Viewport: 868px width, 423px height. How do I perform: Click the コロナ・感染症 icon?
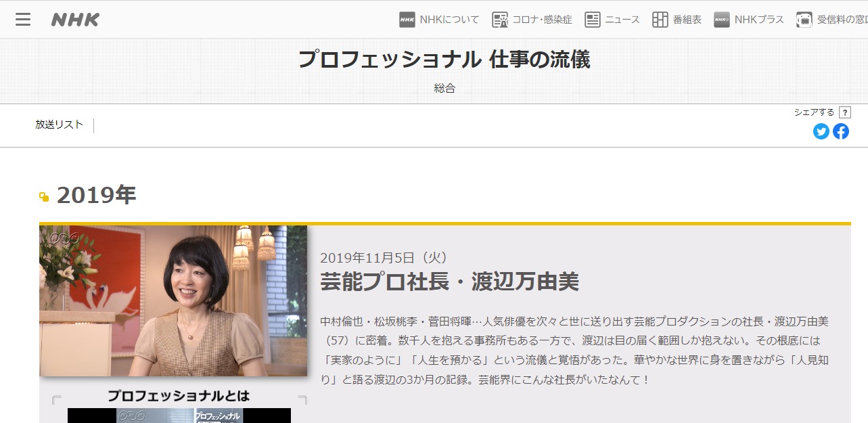[x=500, y=20]
